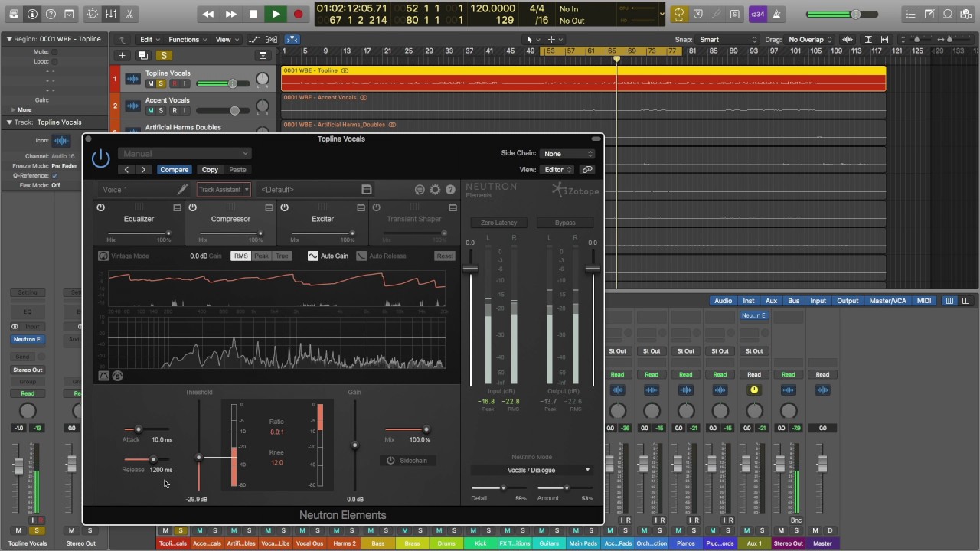
Task: Select the Exciter module tab
Action: coord(322,220)
